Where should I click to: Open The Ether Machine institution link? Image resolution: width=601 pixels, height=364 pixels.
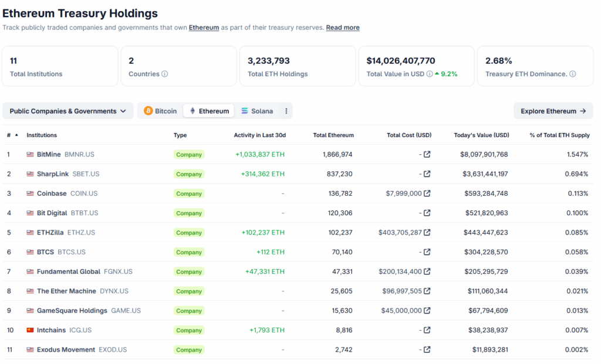coord(66,291)
